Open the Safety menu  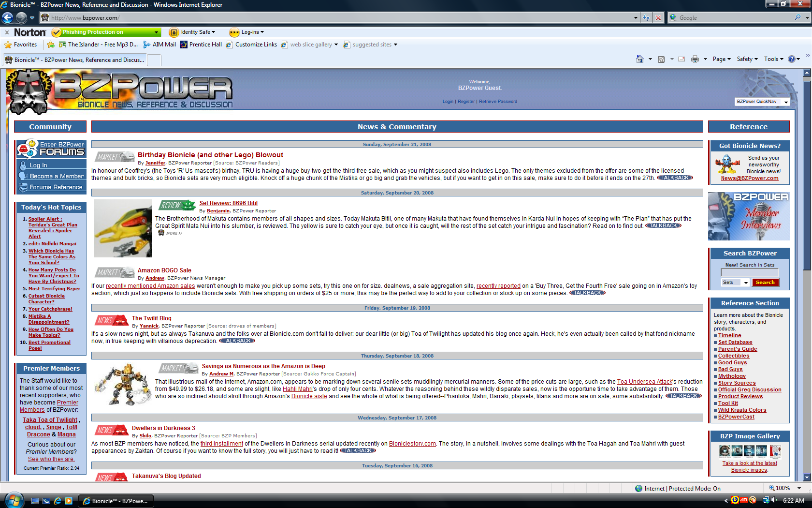[x=747, y=59]
